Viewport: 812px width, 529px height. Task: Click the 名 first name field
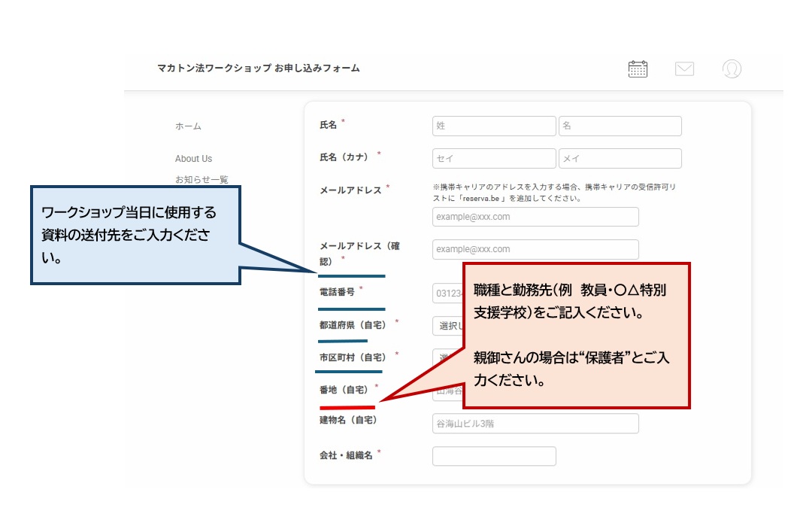pos(620,126)
